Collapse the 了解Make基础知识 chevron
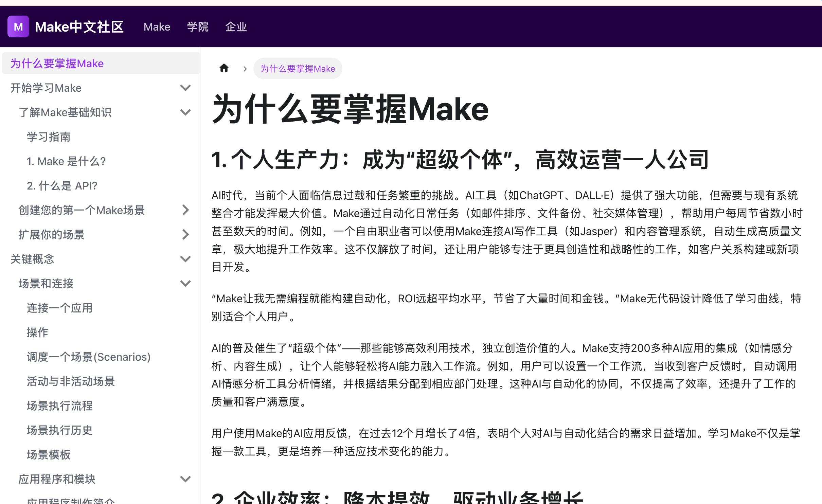This screenshot has height=504, width=822. point(185,112)
